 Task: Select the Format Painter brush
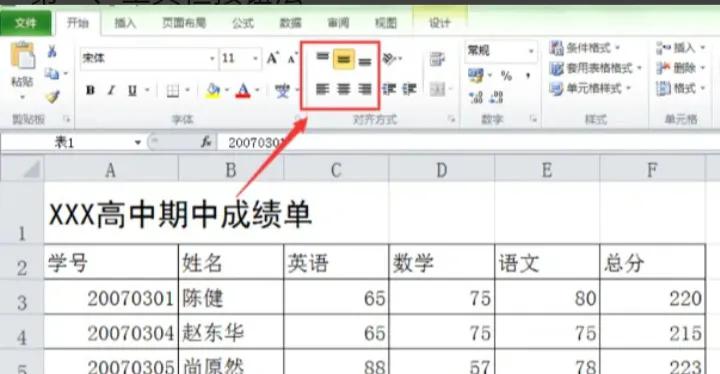coord(52,96)
